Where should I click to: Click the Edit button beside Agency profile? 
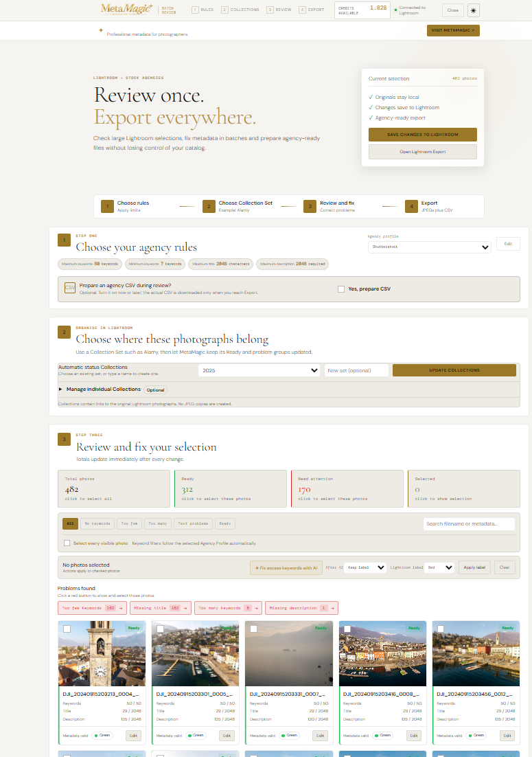pyautogui.click(x=508, y=244)
